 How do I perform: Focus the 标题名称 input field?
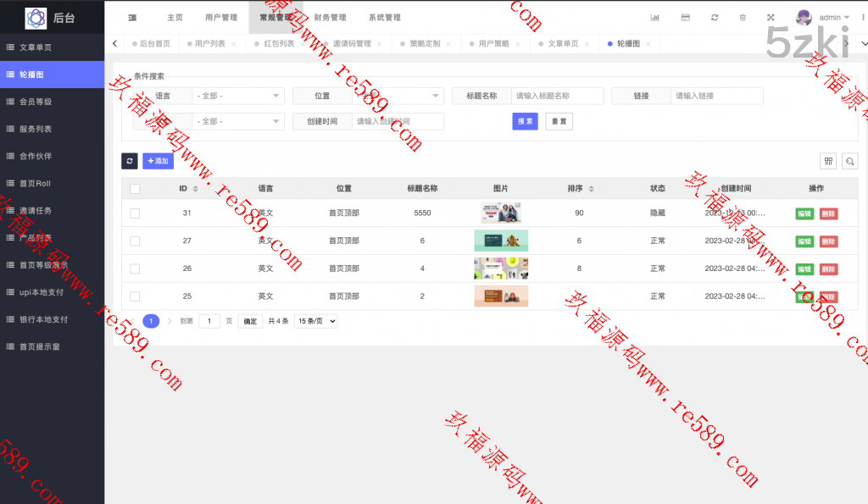tap(557, 96)
